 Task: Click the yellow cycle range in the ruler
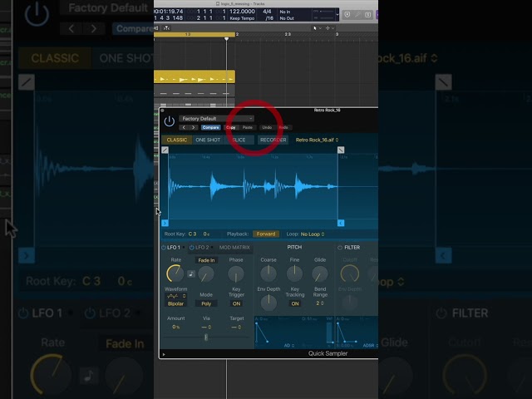coord(195,34)
